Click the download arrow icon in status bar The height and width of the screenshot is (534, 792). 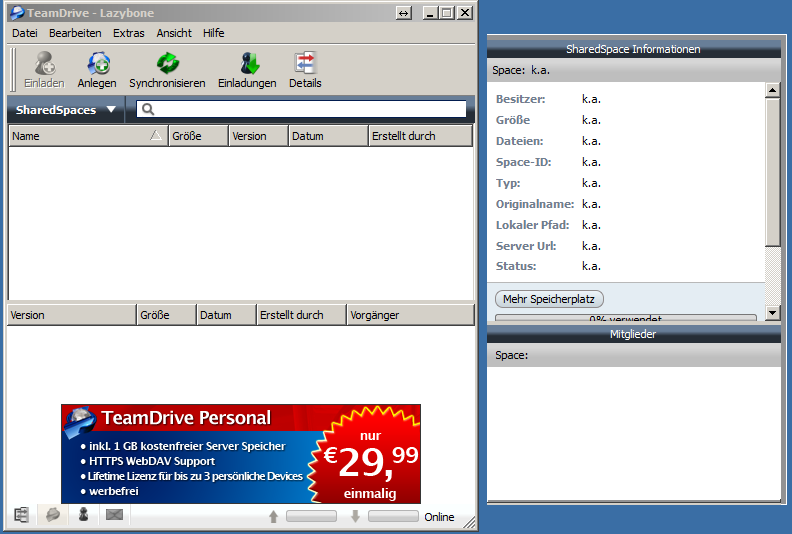pyautogui.click(x=356, y=516)
